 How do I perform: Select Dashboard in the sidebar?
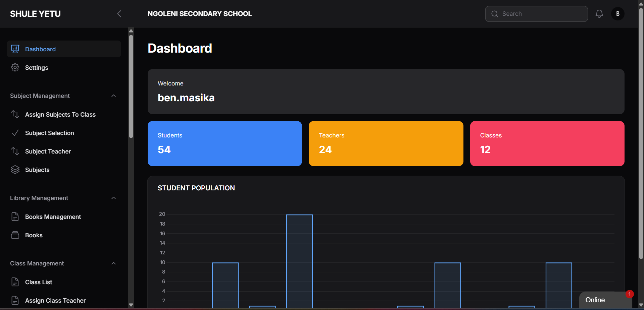click(x=40, y=49)
